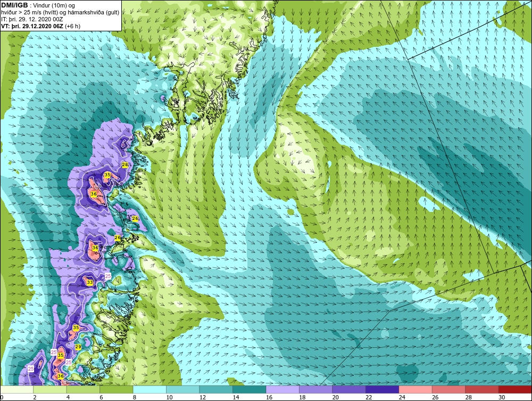Click the legend scale number 8
532x401 pixels.
point(135,397)
